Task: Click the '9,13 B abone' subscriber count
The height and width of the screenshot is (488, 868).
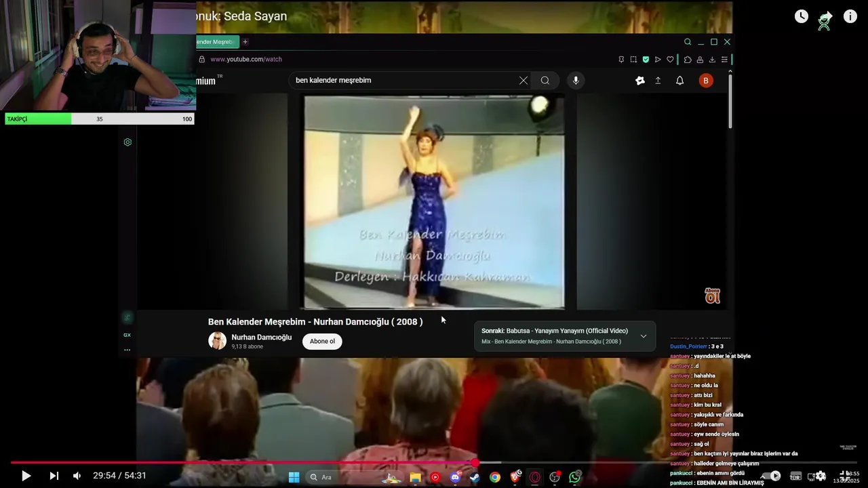Action: click(x=247, y=346)
